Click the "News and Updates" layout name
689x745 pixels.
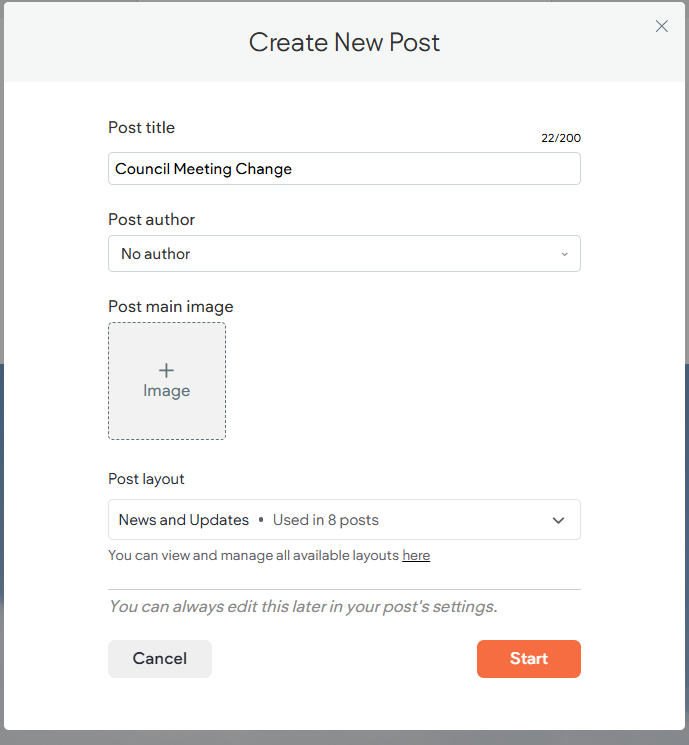coord(184,520)
